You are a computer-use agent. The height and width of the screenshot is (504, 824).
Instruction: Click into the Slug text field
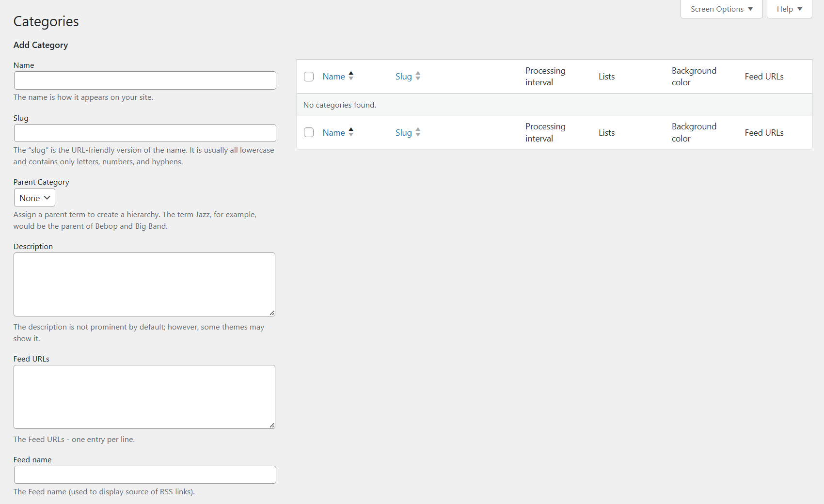point(145,133)
